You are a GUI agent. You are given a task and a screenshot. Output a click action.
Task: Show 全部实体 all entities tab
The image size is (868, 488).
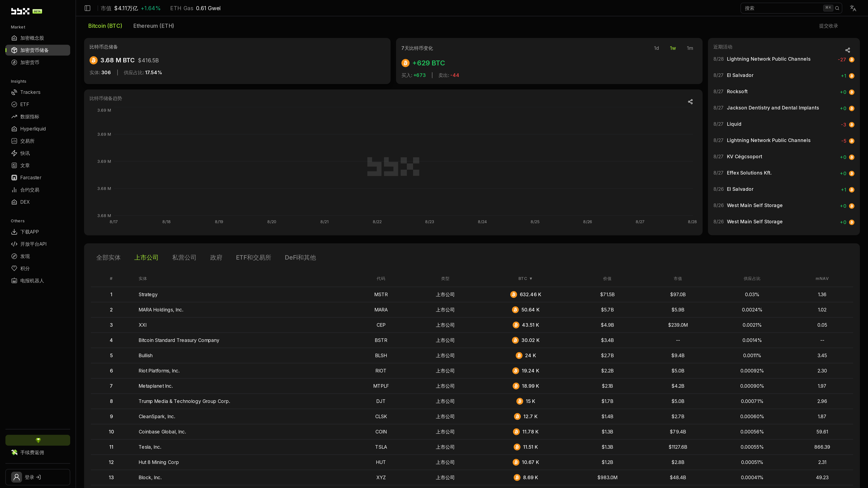coord(108,258)
